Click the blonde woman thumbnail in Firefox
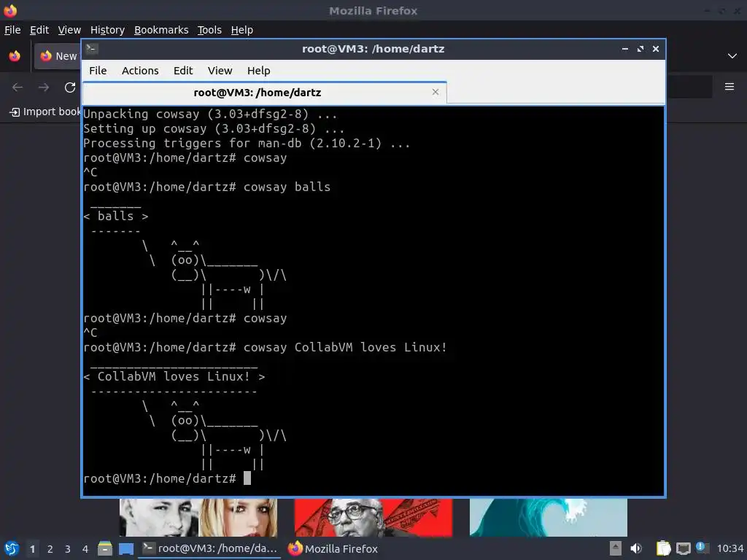 [238, 518]
